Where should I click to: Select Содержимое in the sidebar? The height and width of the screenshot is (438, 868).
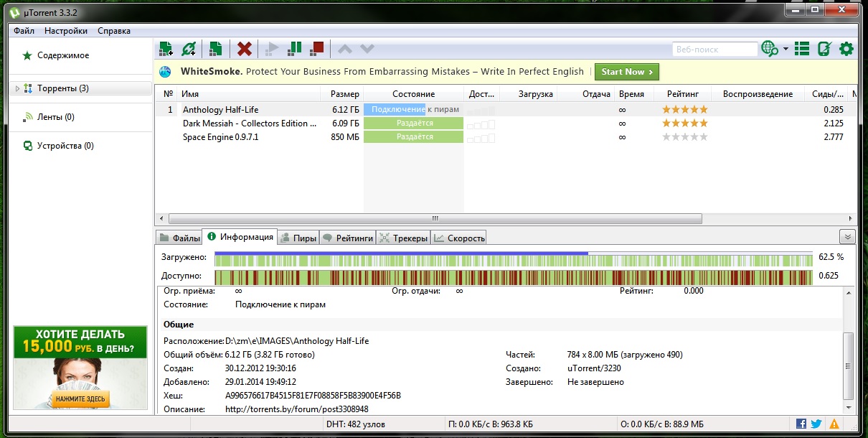point(63,55)
